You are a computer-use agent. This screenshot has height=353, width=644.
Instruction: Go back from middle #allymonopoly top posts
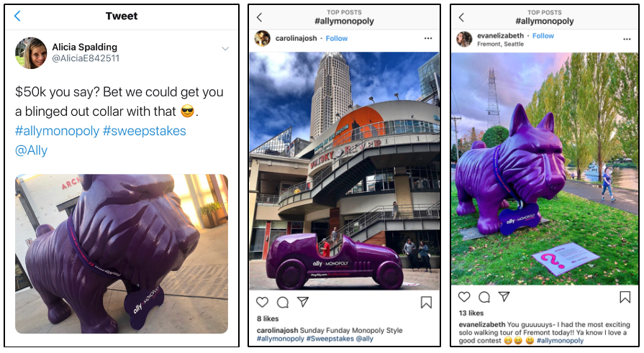pos(259,17)
